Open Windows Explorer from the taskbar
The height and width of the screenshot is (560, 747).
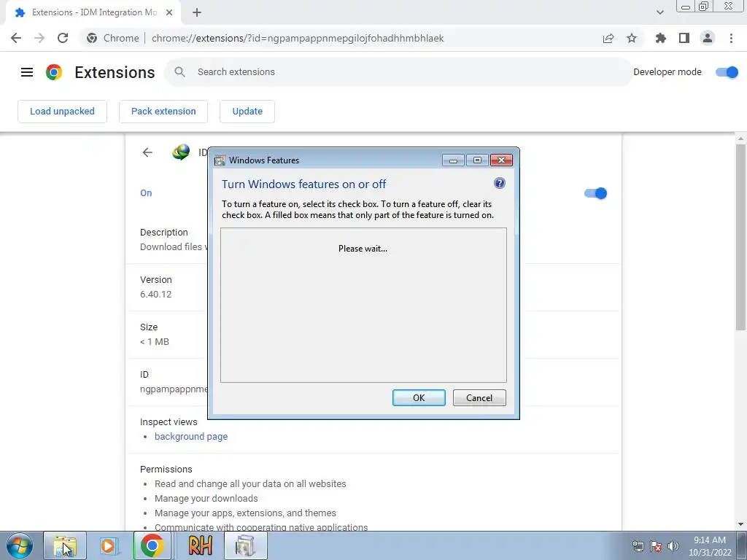(x=65, y=545)
